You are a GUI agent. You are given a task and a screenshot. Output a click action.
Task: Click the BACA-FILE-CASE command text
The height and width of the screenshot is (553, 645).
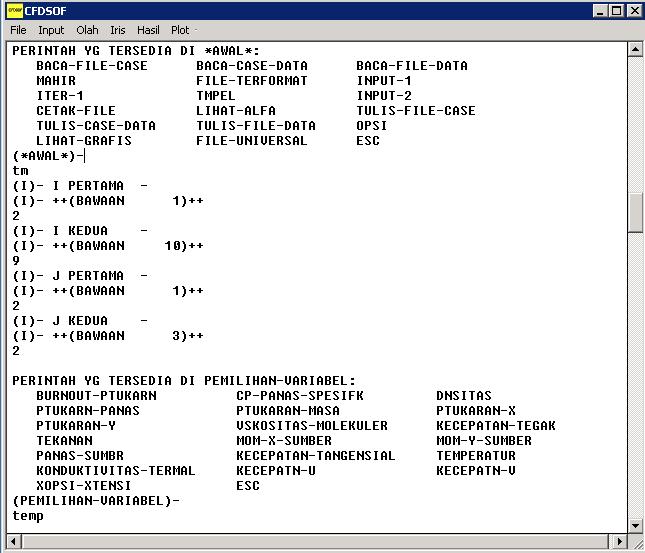(x=92, y=66)
